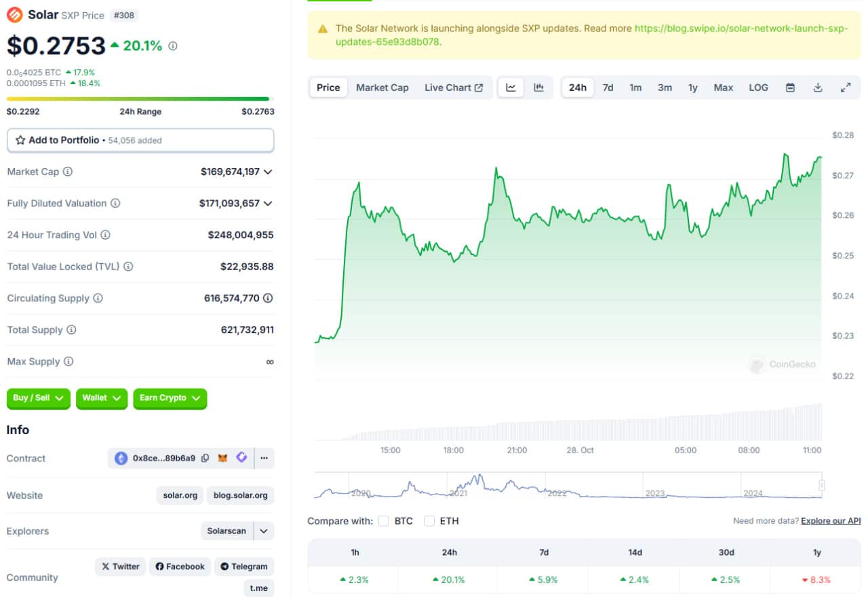Open the contract more options menu
Image resolution: width=868 pixels, height=597 pixels.
[264, 459]
